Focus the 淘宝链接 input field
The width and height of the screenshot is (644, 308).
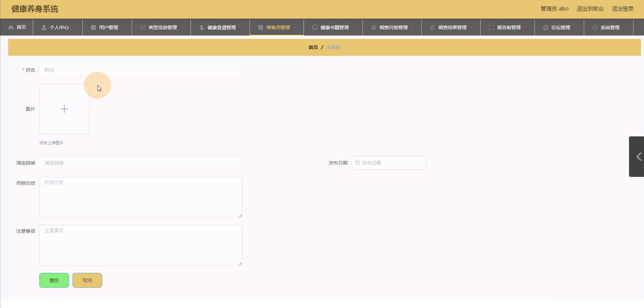click(141, 163)
